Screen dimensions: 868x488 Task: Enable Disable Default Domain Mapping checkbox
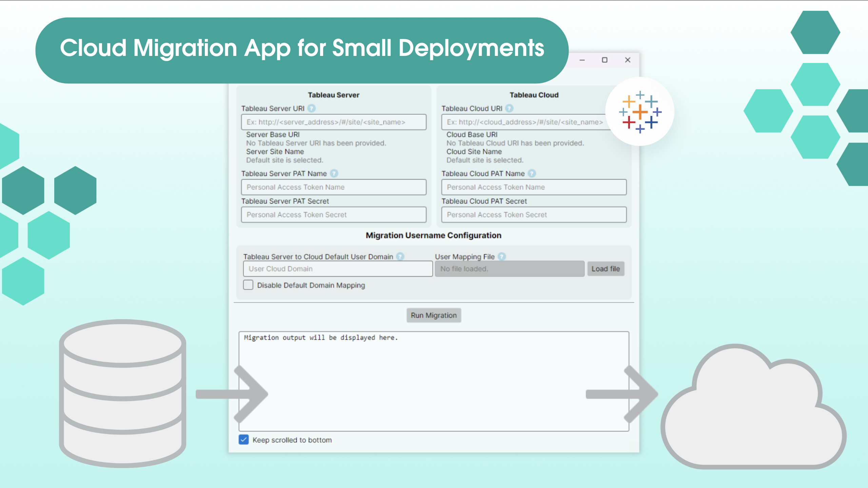(x=248, y=285)
